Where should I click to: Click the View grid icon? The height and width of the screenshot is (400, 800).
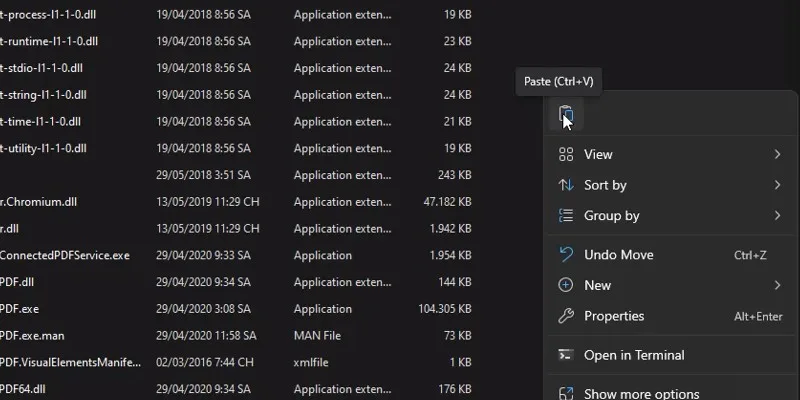pos(565,155)
